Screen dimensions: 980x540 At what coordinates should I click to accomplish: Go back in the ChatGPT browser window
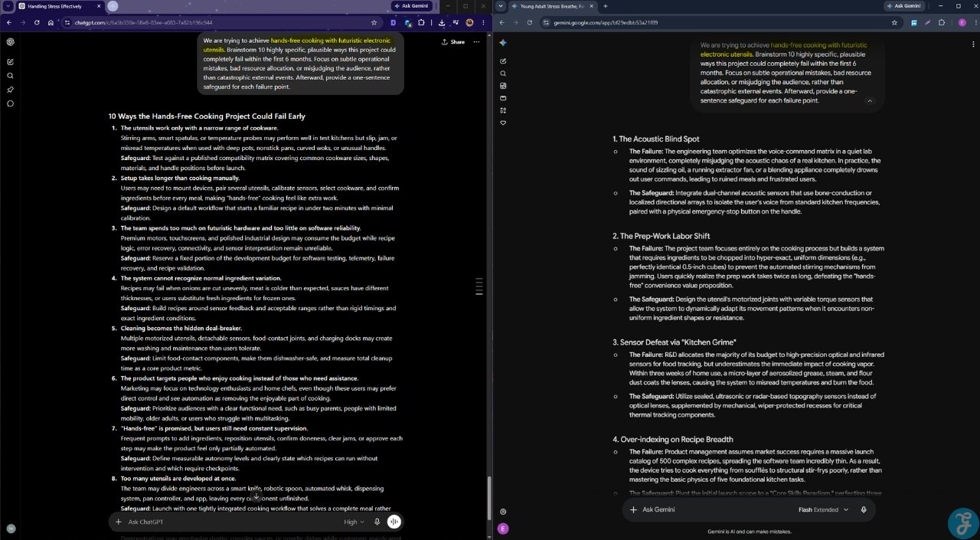[x=8, y=23]
